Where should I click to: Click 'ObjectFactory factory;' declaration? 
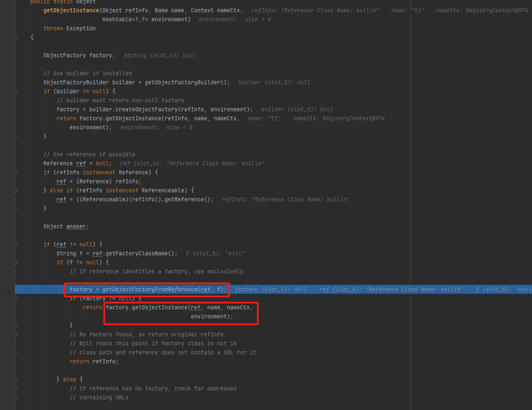[79, 55]
